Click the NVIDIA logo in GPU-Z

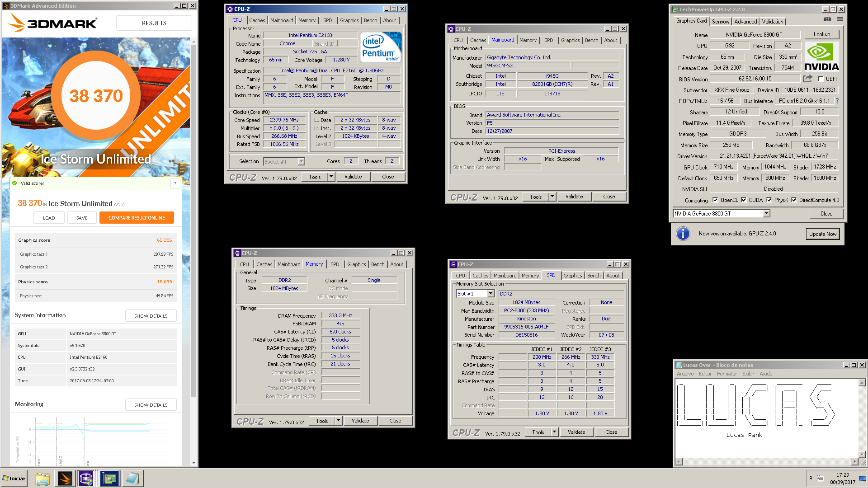click(821, 57)
